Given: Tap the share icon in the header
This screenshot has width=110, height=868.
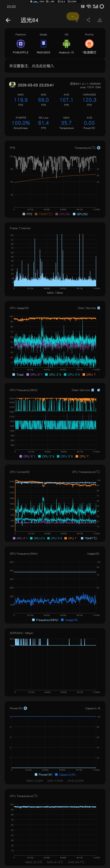Looking at the screenshot, I should (x=88, y=20).
